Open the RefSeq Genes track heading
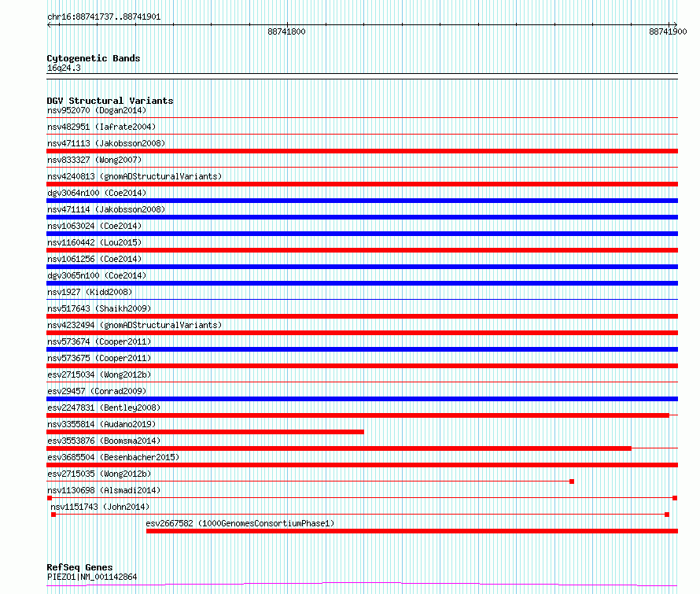This screenshot has height=594, width=700. tap(80, 567)
